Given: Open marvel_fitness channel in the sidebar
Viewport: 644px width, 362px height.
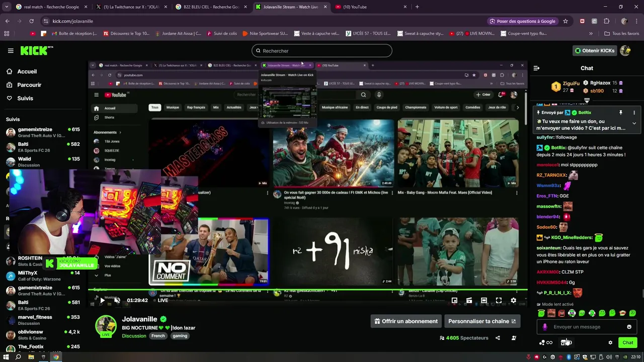Looking at the screenshot, I should tap(43, 320).
